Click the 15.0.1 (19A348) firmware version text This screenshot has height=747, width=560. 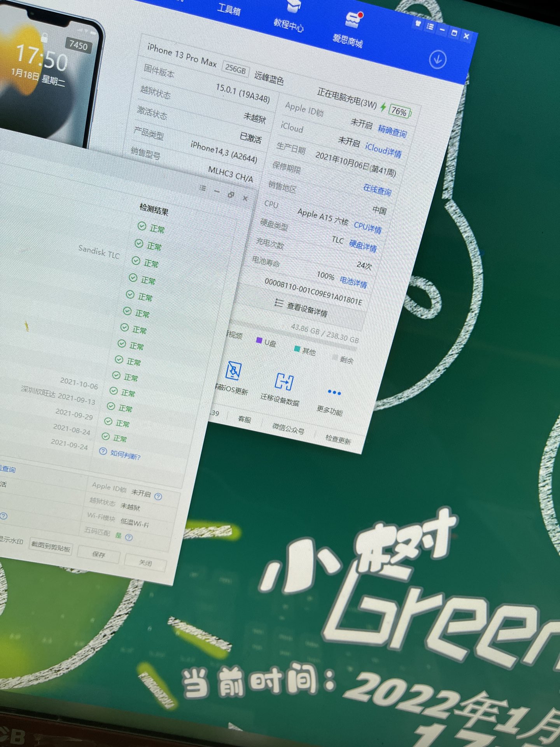coord(243,93)
